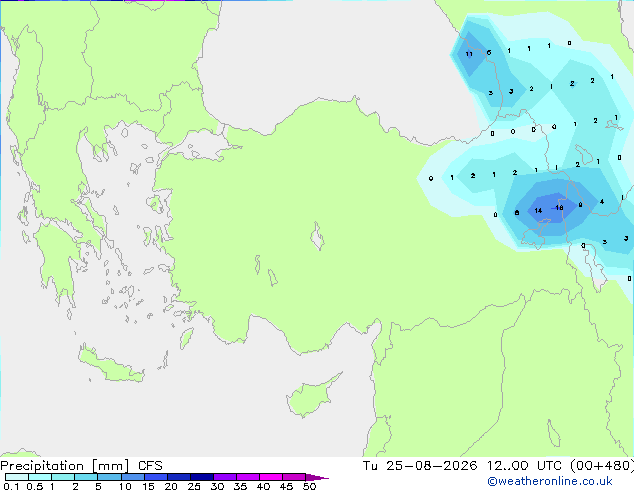
Task: Click the '4' precipitation value on the map
Action: [x=602, y=201]
